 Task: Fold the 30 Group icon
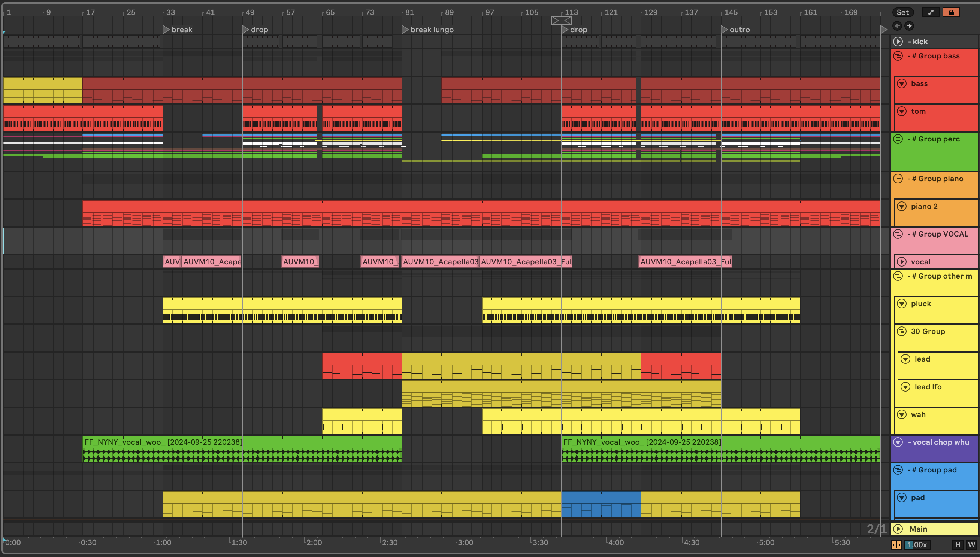click(902, 331)
